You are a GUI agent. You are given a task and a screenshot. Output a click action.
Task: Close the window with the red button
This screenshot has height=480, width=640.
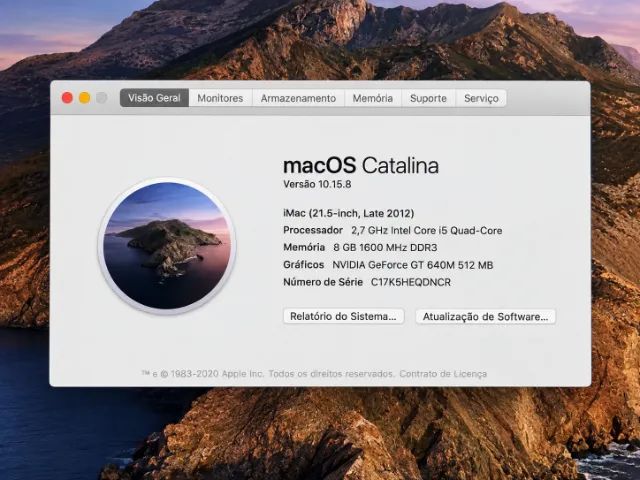pyautogui.click(x=67, y=98)
